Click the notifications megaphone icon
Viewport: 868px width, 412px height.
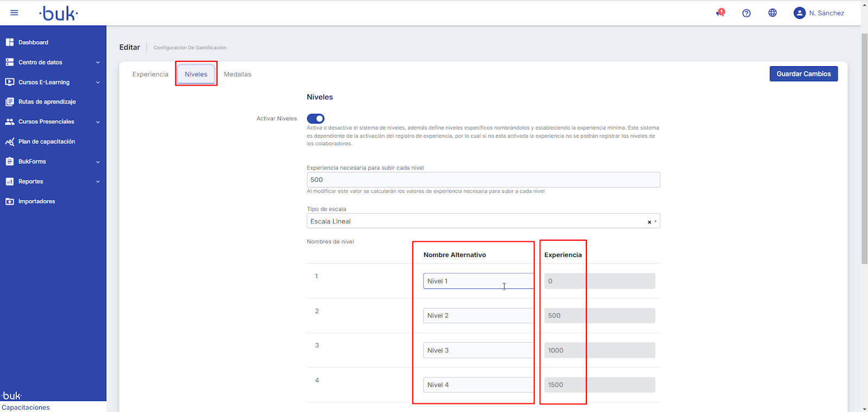pos(720,13)
